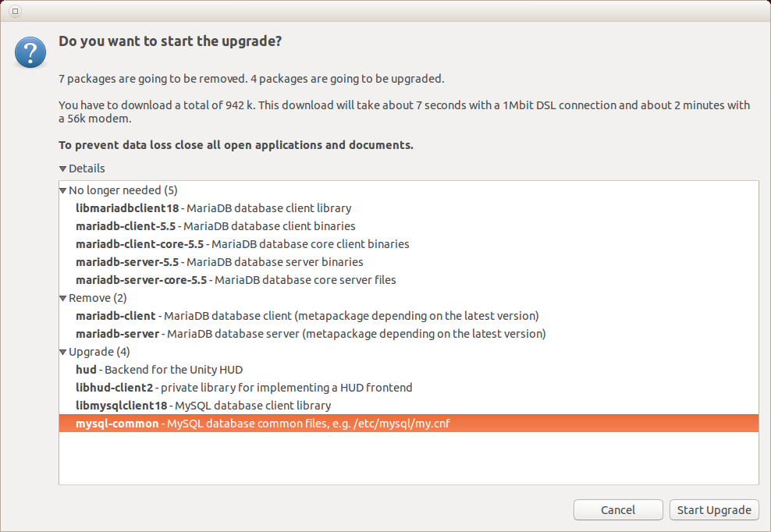Choose the mariadb-server metapackage row

pyautogui.click(x=310, y=334)
